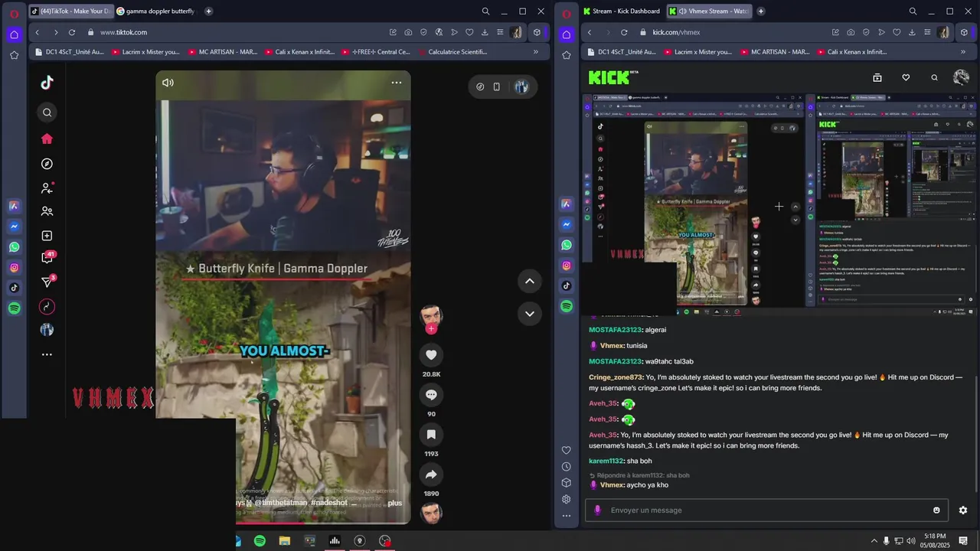Go to previous video with up arrow
The width and height of the screenshot is (980, 551).
529,281
